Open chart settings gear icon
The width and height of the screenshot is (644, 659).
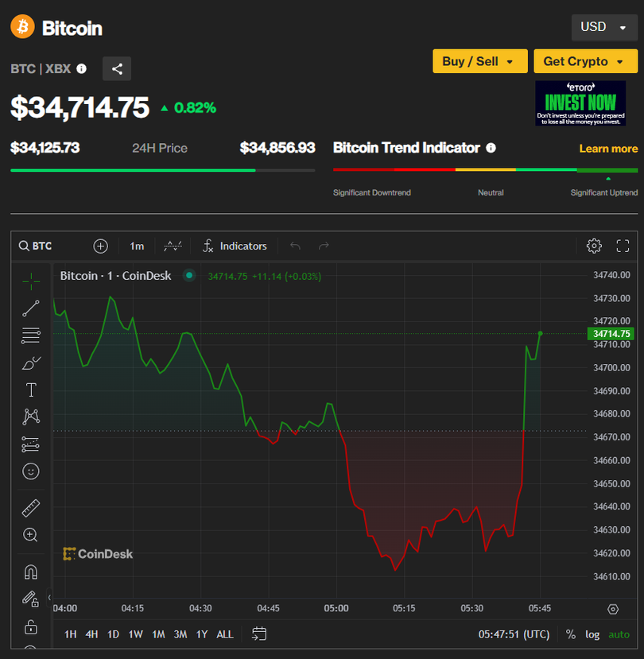(594, 246)
